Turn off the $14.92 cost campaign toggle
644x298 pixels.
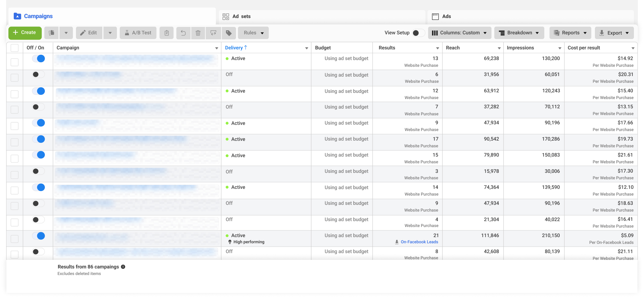38,59
